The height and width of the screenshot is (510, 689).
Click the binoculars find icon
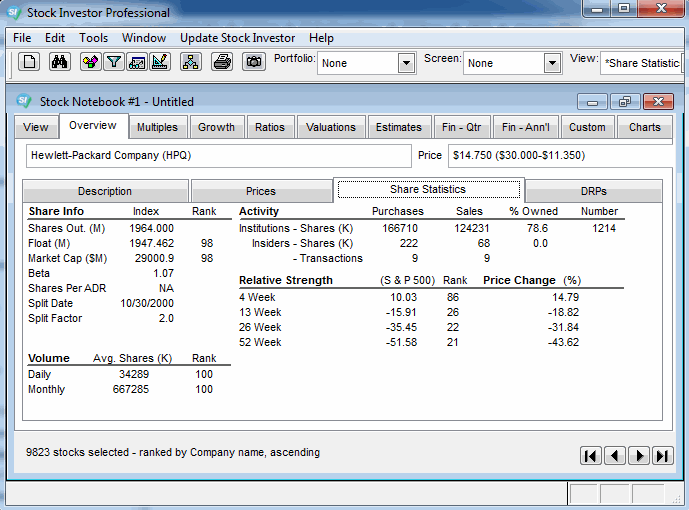click(59, 62)
